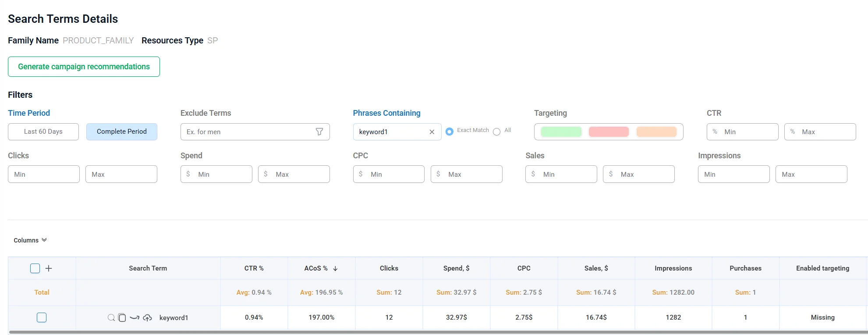
Task: Sort by the Impressions column header
Action: pyautogui.click(x=673, y=268)
